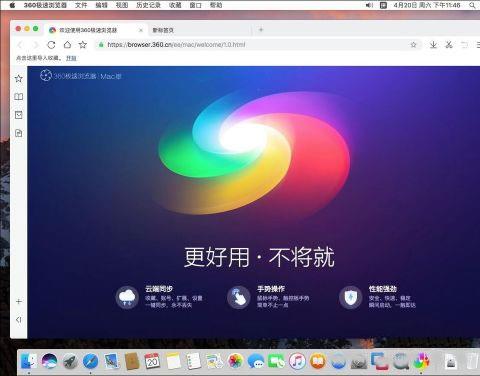Collapse the sidebar with arrow icon

(x=19, y=320)
